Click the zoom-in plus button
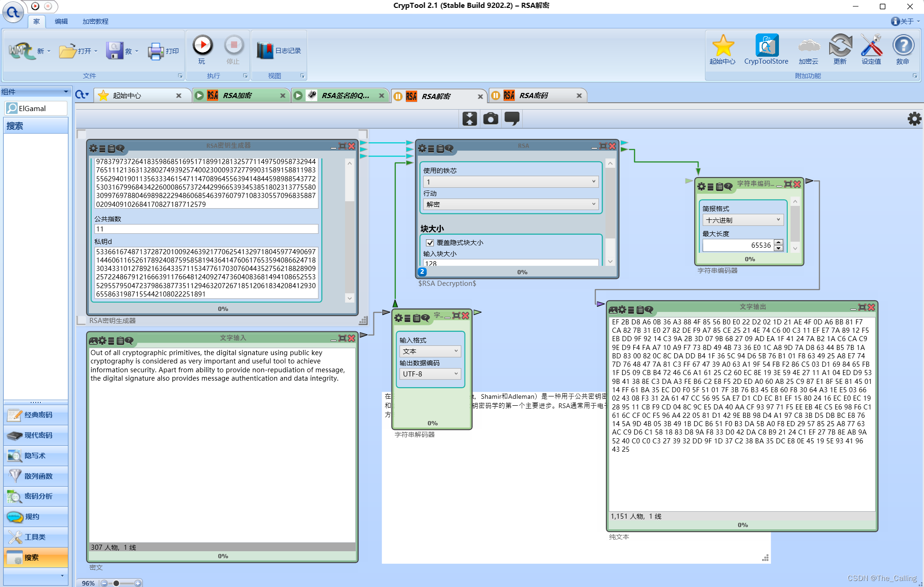 pos(138,583)
